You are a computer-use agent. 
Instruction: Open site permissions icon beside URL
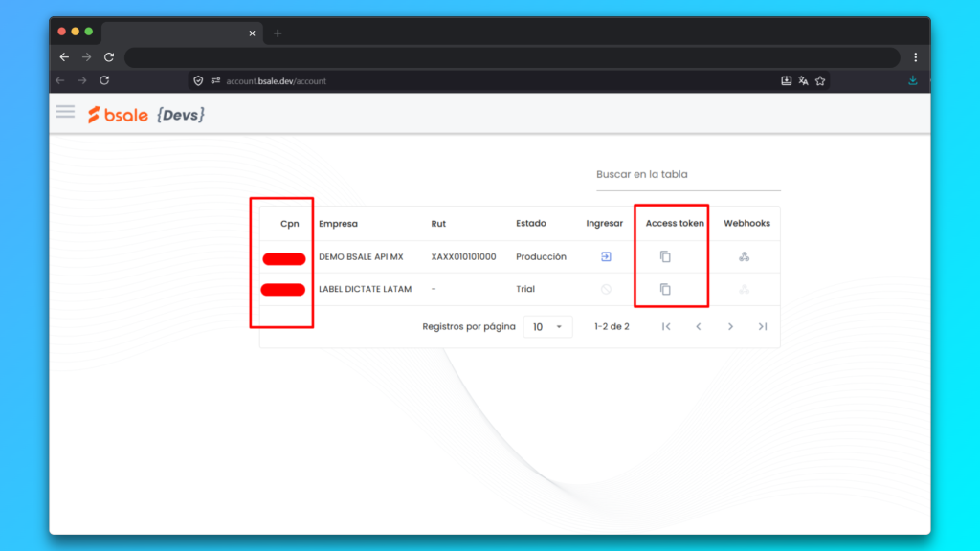point(215,81)
